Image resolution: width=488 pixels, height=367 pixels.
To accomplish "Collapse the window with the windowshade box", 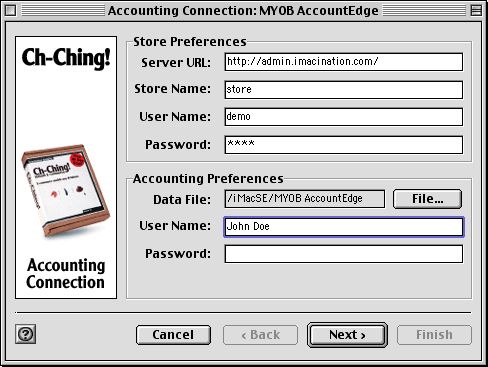I will pos(476,11).
